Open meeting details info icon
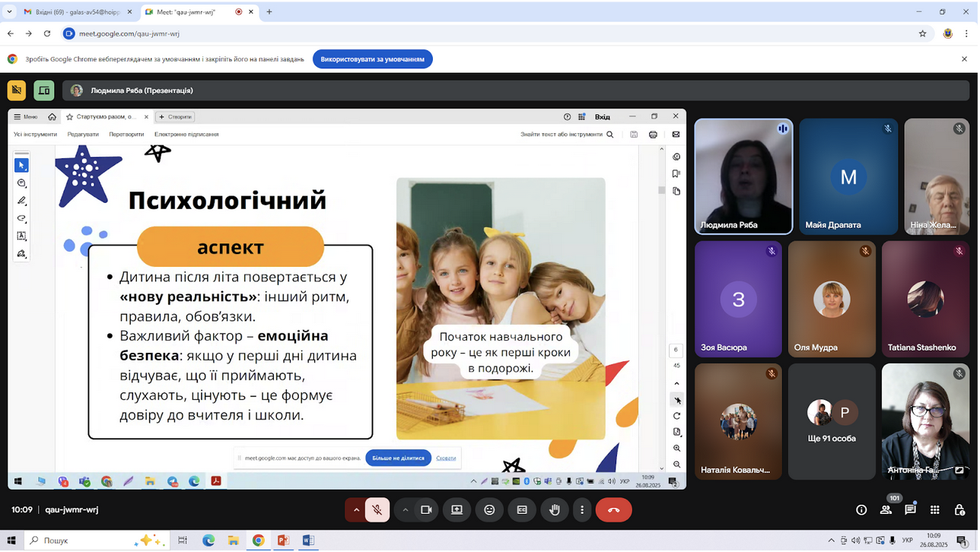This screenshot has width=980, height=552. coord(863,511)
